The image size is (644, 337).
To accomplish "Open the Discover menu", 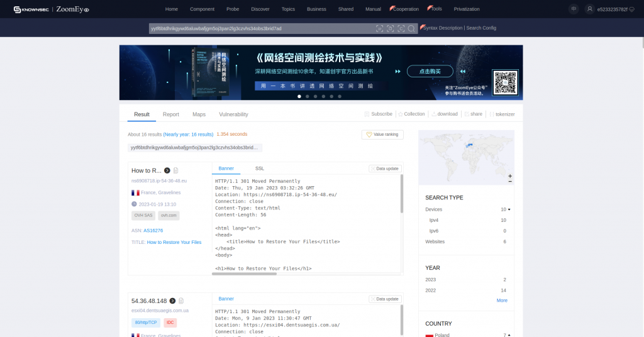I will pos(260,9).
